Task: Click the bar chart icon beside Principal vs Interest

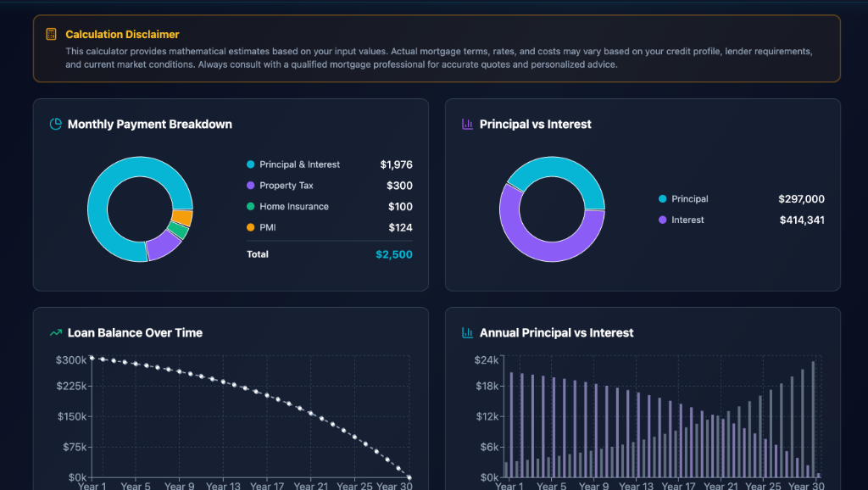Action: click(x=467, y=124)
